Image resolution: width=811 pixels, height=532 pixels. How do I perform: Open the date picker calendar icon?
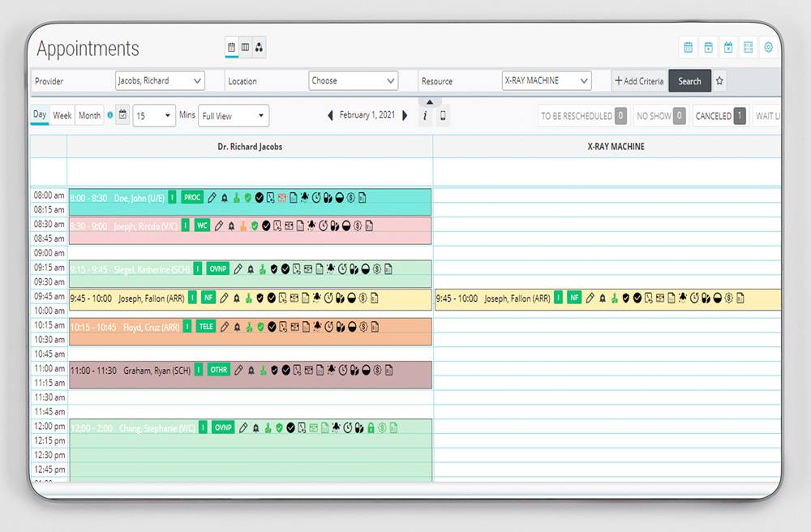coord(122,115)
